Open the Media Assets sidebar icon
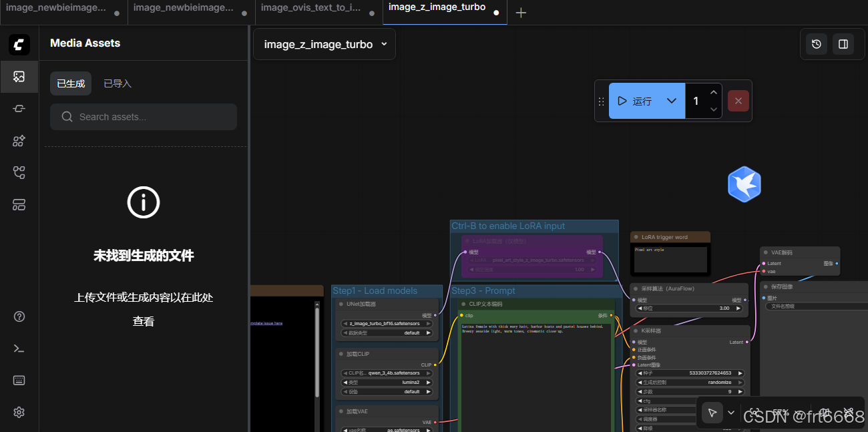868x432 pixels. point(19,77)
